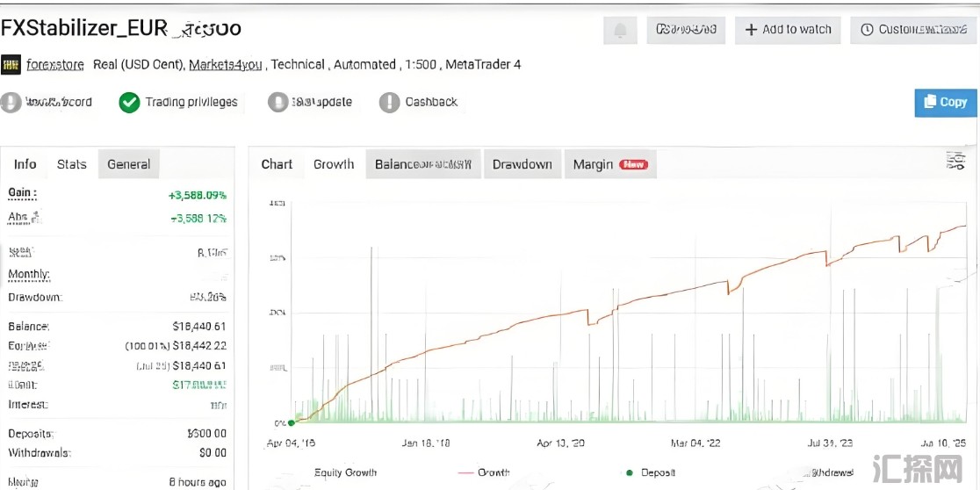Click the notification bell icon

(x=620, y=31)
